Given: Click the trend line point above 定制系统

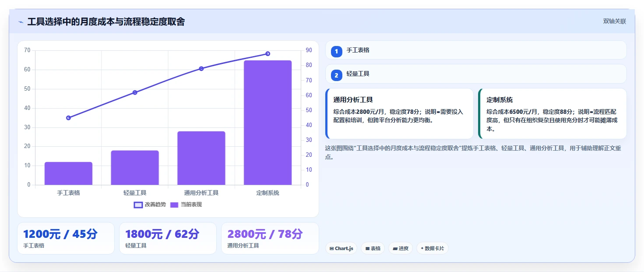Looking at the screenshot, I should (267, 54).
